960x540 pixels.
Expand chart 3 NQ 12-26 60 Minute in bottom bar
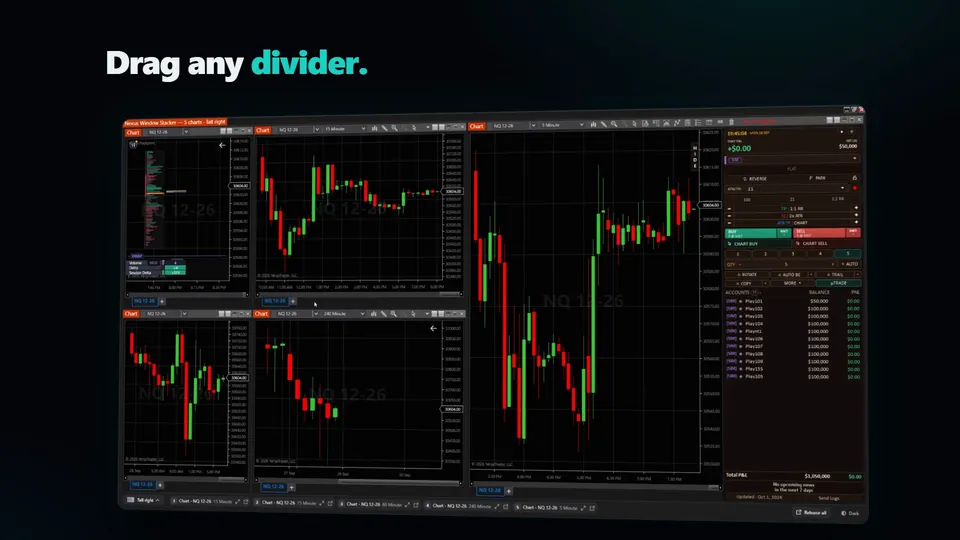point(407,504)
